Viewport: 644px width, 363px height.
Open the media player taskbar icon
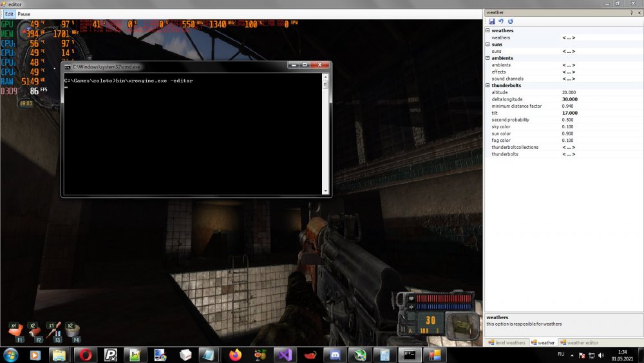(x=35, y=355)
